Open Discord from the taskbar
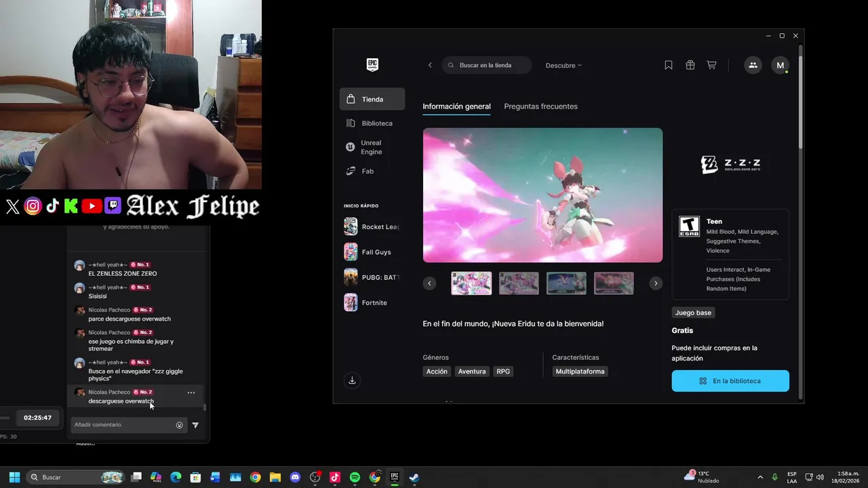The width and height of the screenshot is (868, 488). coord(295,477)
